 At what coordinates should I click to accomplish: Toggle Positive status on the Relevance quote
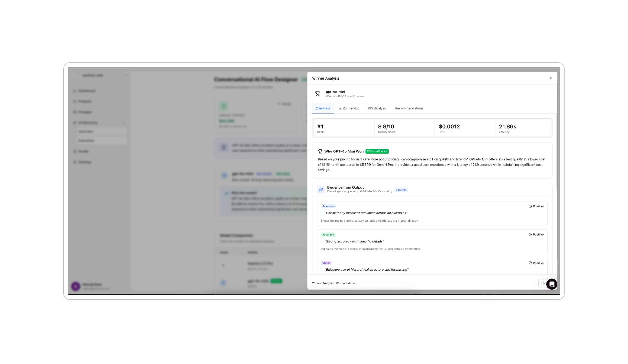536,206
